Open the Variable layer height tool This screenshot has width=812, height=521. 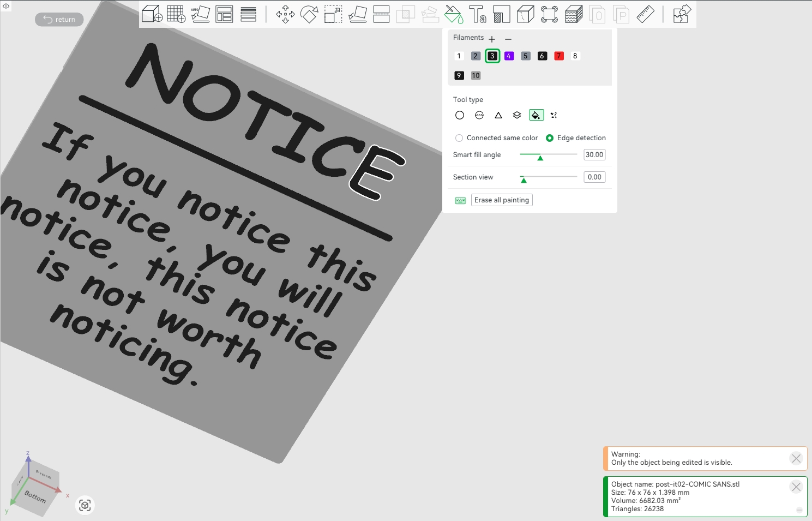[x=248, y=14]
